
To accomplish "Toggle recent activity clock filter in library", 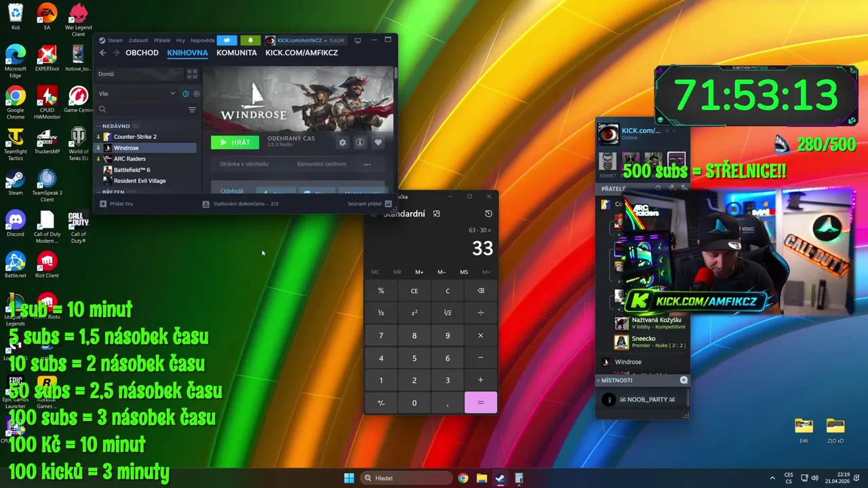I will [x=185, y=94].
